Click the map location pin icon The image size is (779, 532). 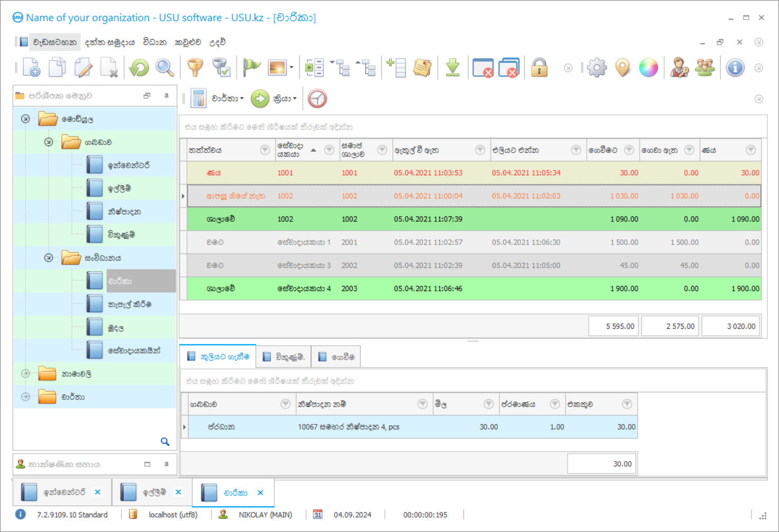pos(623,68)
